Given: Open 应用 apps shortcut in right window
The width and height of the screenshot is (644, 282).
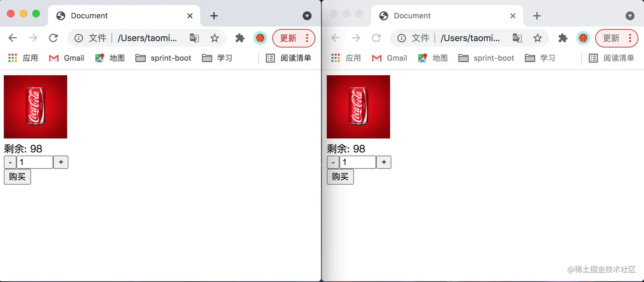Looking at the screenshot, I should pyautogui.click(x=346, y=58).
